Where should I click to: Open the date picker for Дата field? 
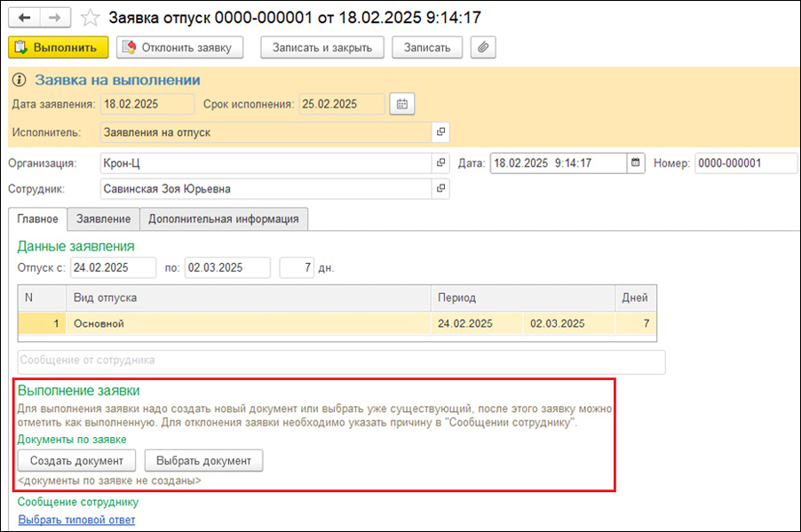tap(635, 163)
